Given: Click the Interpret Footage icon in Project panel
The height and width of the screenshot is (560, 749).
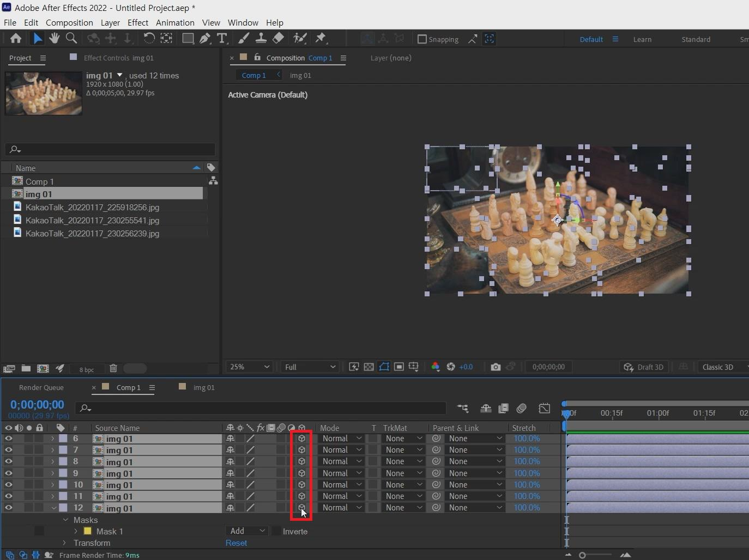Looking at the screenshot, I should 9,369.
